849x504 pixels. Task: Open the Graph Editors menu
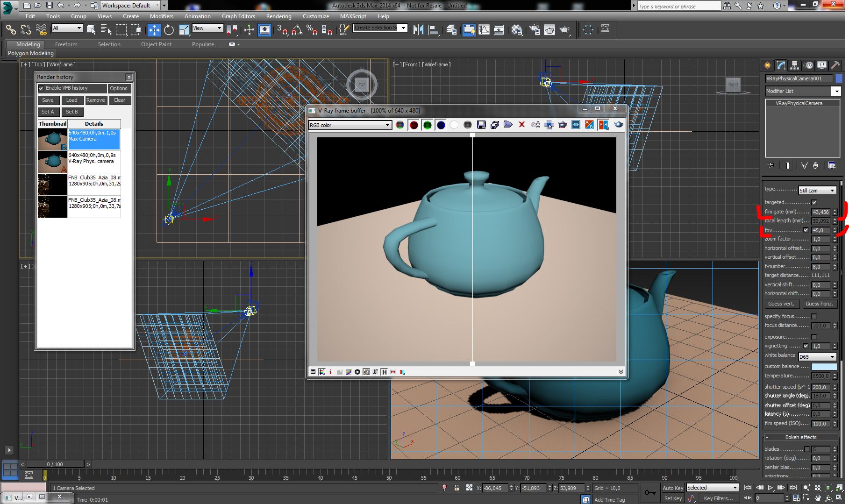pos(238,16)
